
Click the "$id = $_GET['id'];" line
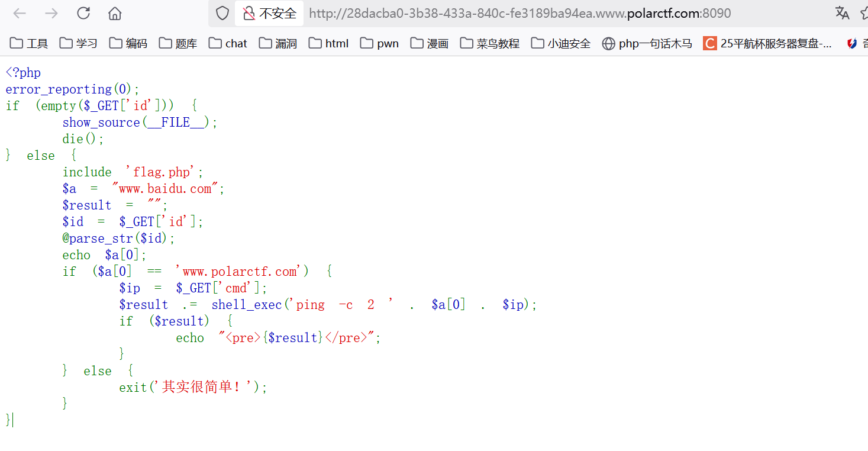tap(133, 222)
